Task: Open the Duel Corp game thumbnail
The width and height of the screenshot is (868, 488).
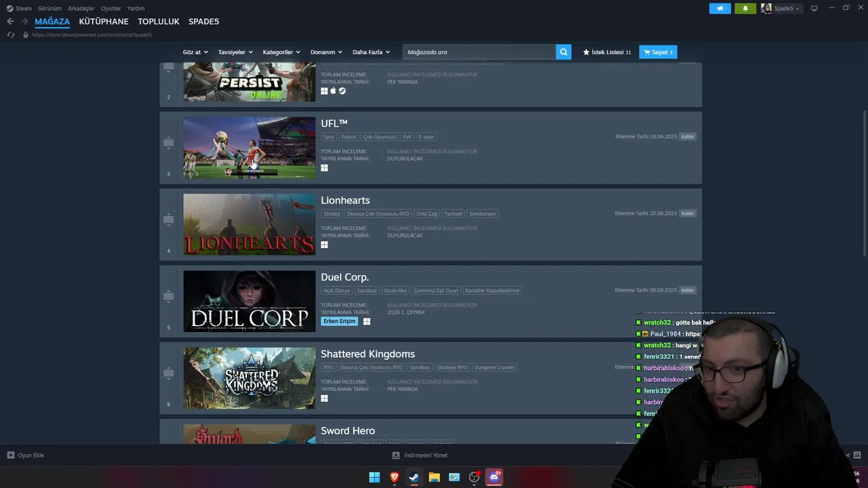Action: 249,301
